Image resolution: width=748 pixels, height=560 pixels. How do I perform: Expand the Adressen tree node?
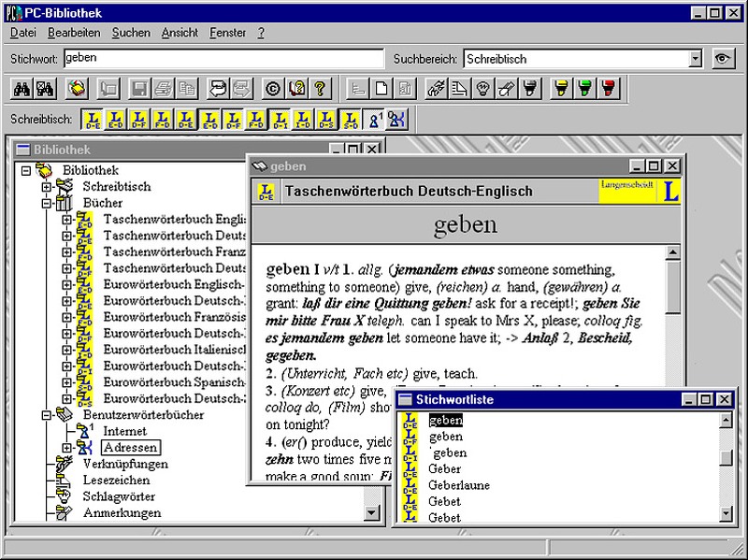66,448
